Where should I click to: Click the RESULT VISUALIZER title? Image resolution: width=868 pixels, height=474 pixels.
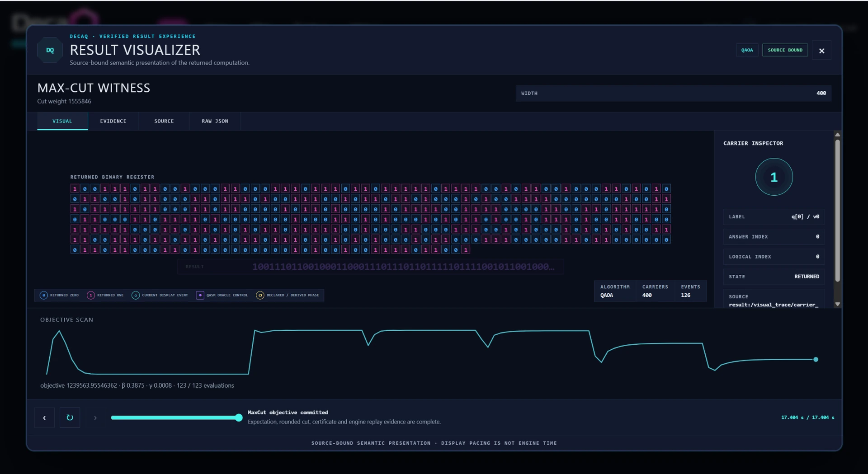135,50
